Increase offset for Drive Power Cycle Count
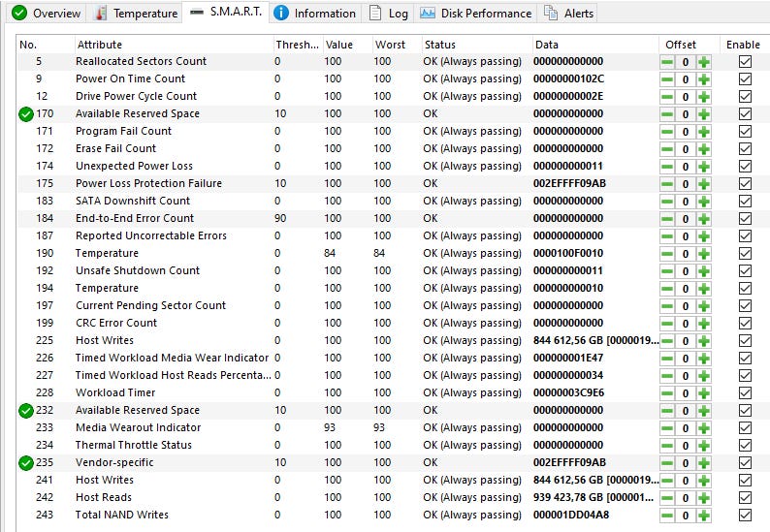 704,97
